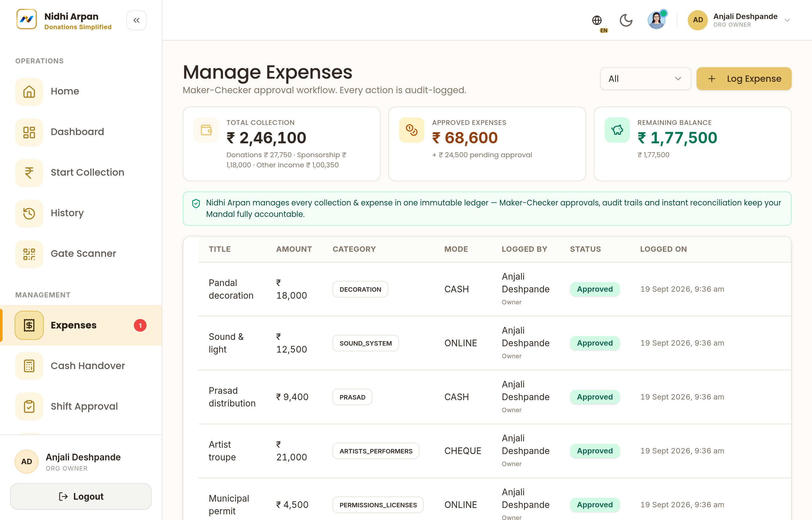
Task: Click the CATEGORY column header
Action: click(x=354, y=249)
